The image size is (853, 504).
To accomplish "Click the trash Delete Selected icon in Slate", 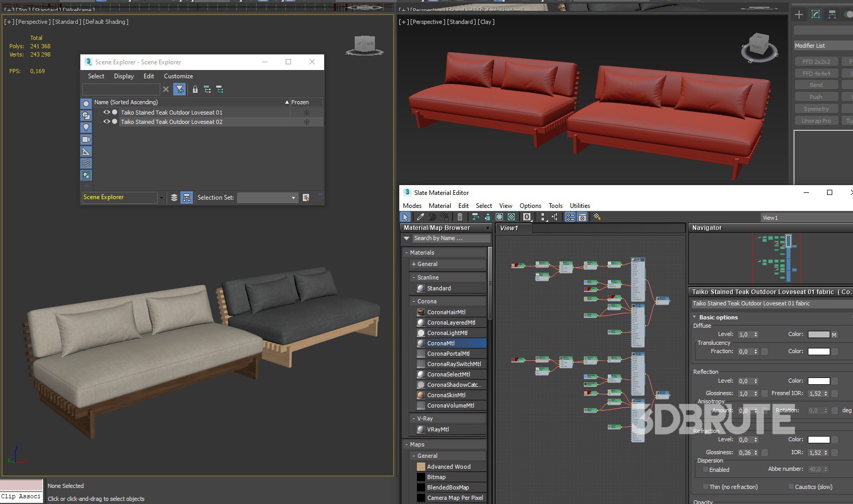I will (459, 217).
